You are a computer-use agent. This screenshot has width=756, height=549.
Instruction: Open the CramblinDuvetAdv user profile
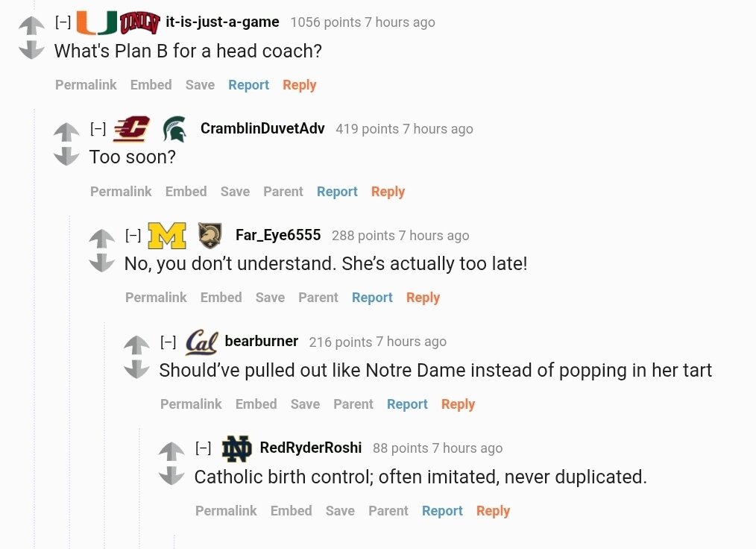262,128
